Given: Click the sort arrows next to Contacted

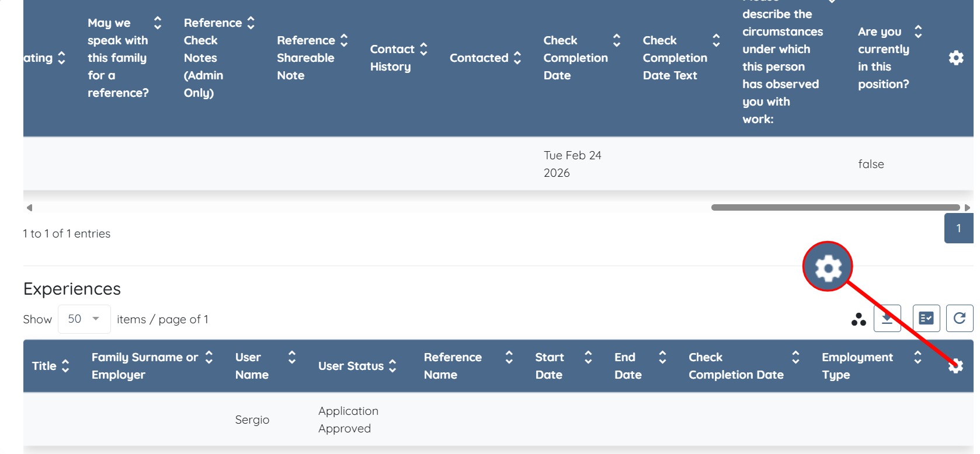Looking at the screenshot, I should [x=517, y=58].
